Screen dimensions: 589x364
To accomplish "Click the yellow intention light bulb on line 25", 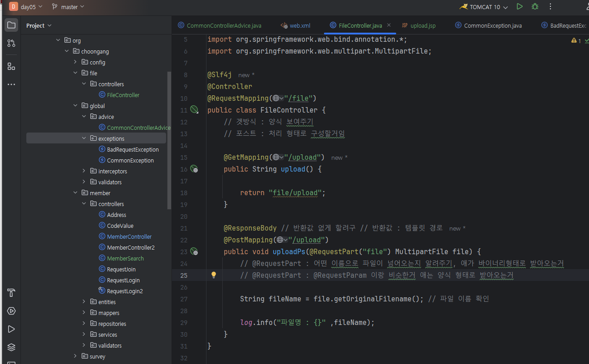I will click(214, 275).
